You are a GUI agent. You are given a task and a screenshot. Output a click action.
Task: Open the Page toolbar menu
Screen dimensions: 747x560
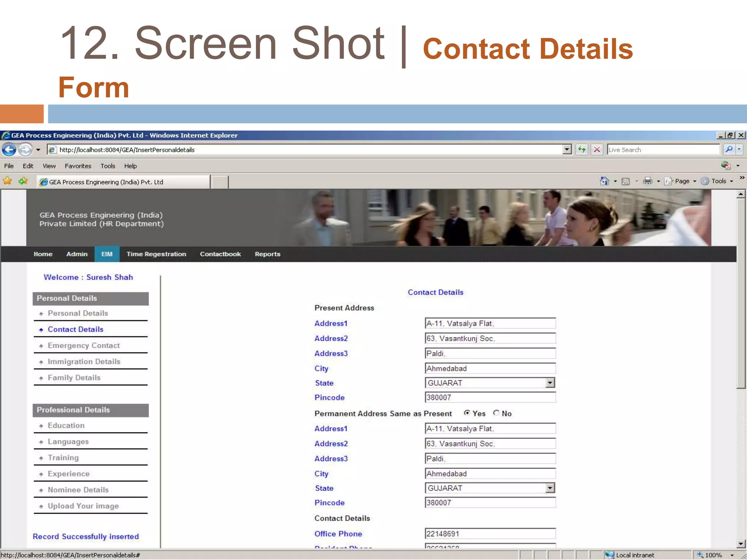(x=681, y=181)
